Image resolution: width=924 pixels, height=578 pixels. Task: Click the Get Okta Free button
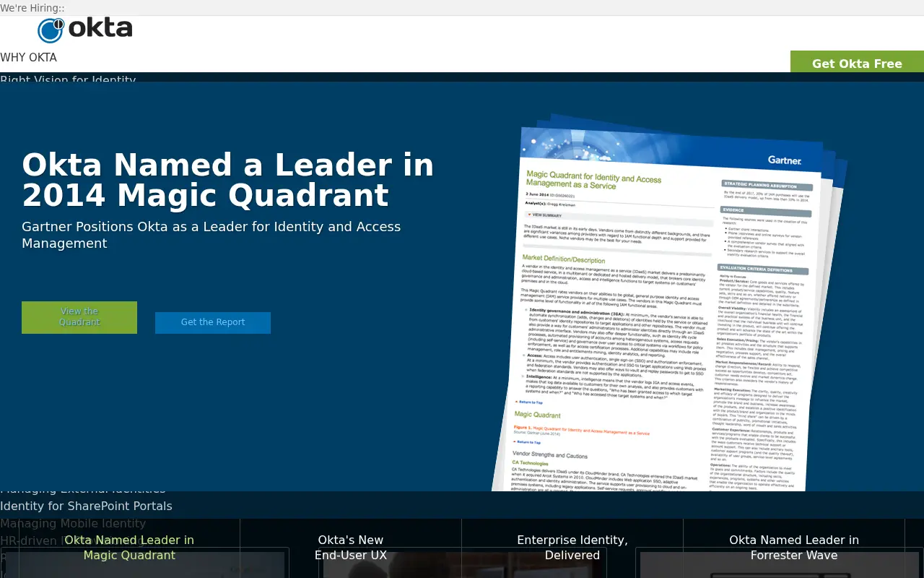click(x=857, y=63)
